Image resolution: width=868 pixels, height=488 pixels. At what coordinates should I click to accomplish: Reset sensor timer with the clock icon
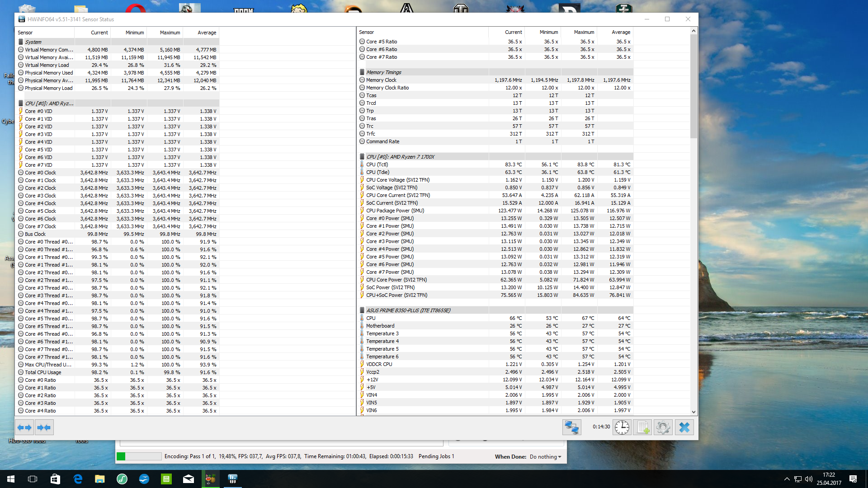[x=622, y=427]
